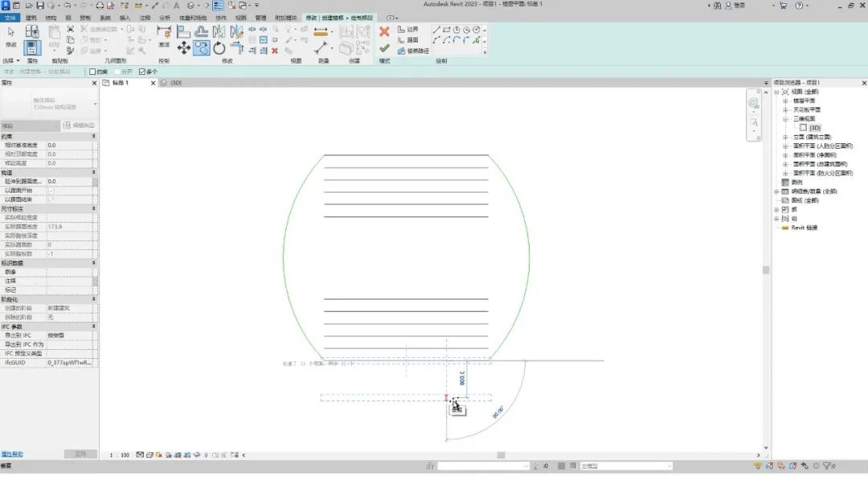The width and height of the screenshot is (868, 489).
Task: Toggle the Properties palette button in the ribbon
Action: pyautogui.click(x=31, y=47)
